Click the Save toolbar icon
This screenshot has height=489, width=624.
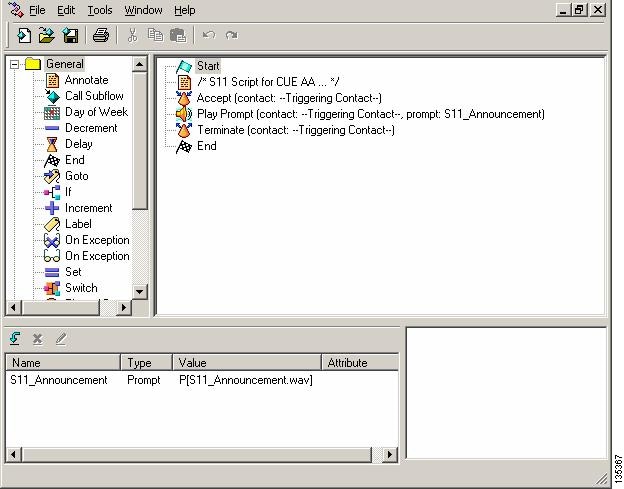[x=70, y=35]
